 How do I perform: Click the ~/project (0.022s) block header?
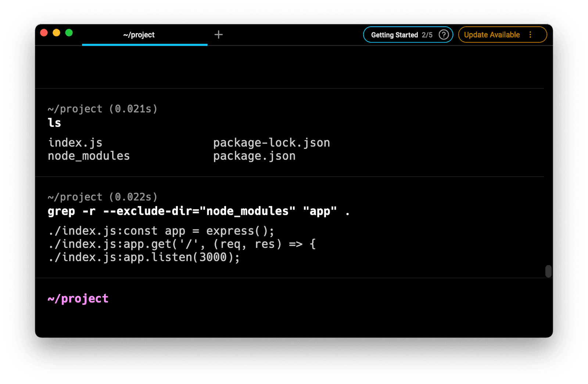103,197
